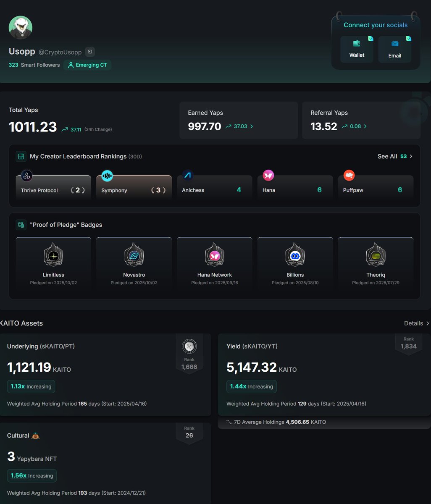
Task: Click the Hana Network pledge badge icon
Action: (215, 255)
